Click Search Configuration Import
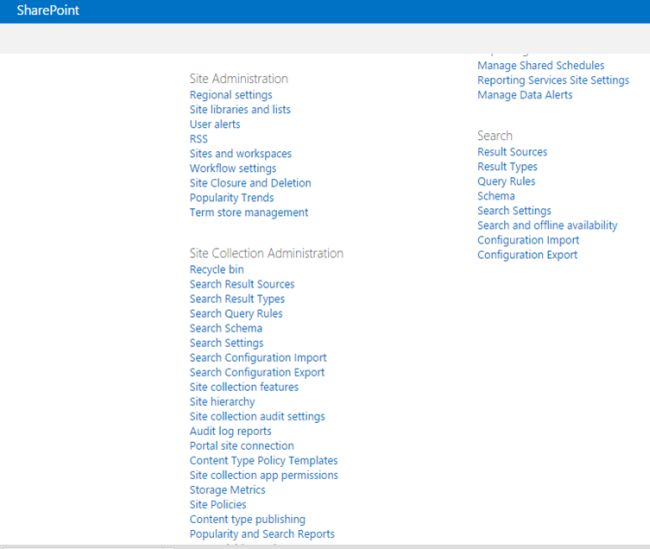 (x=258, y=357)
